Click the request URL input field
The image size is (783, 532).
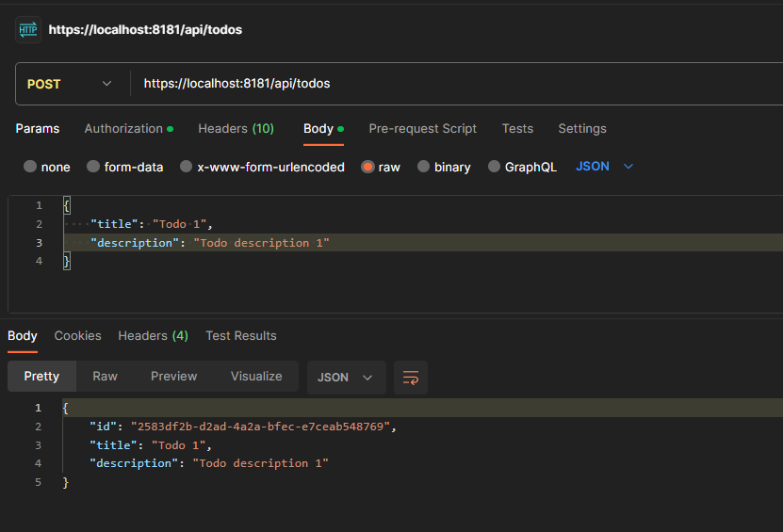tap(452, 84)
